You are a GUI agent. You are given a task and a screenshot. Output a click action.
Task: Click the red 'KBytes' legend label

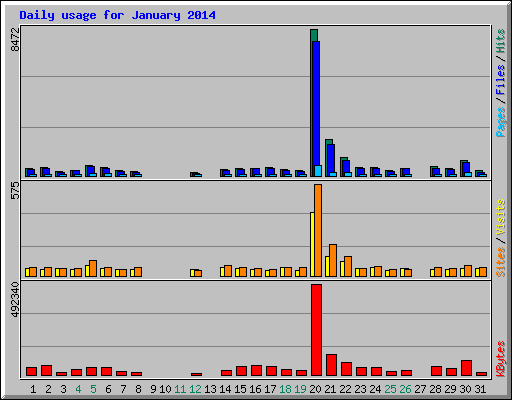click(500, 359)
